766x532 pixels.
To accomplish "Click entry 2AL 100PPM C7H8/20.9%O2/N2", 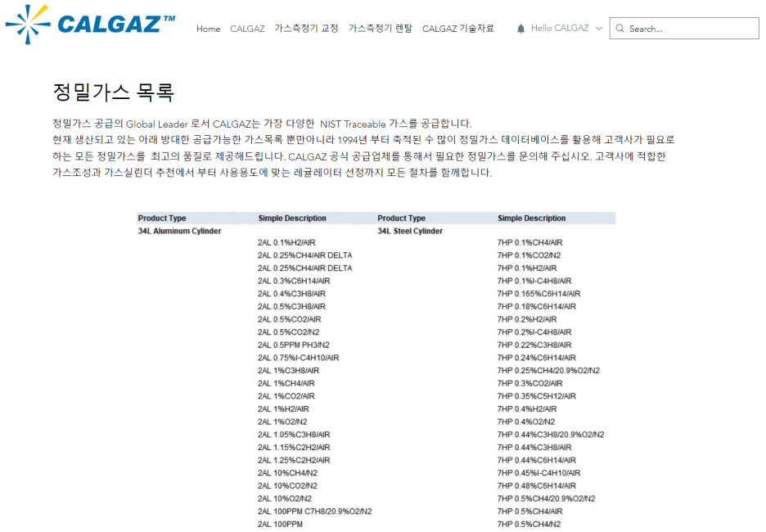I will tap(314, 512).
